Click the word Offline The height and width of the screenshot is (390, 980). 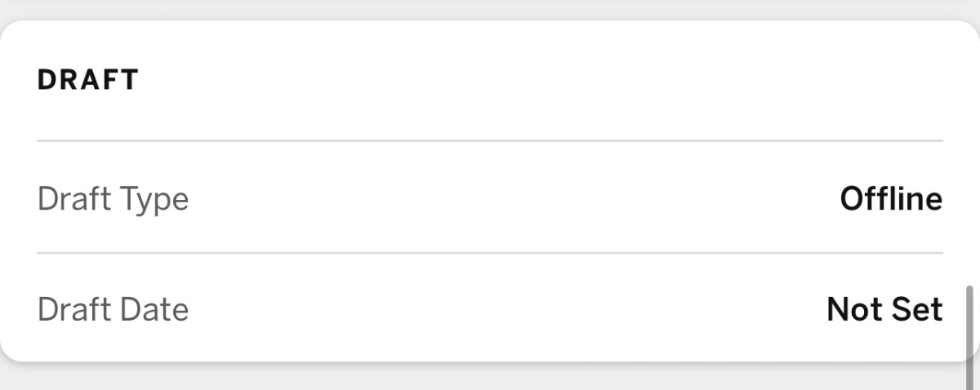click(890, 198)
